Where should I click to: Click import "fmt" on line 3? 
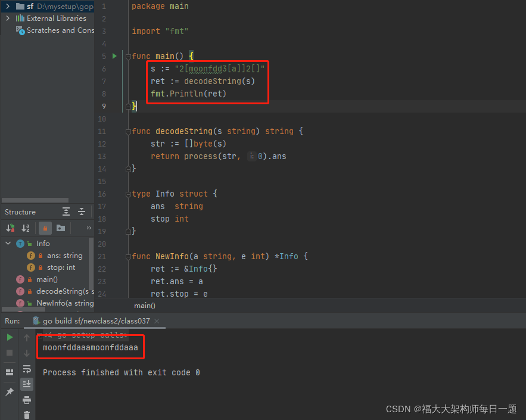click(160, 31)
